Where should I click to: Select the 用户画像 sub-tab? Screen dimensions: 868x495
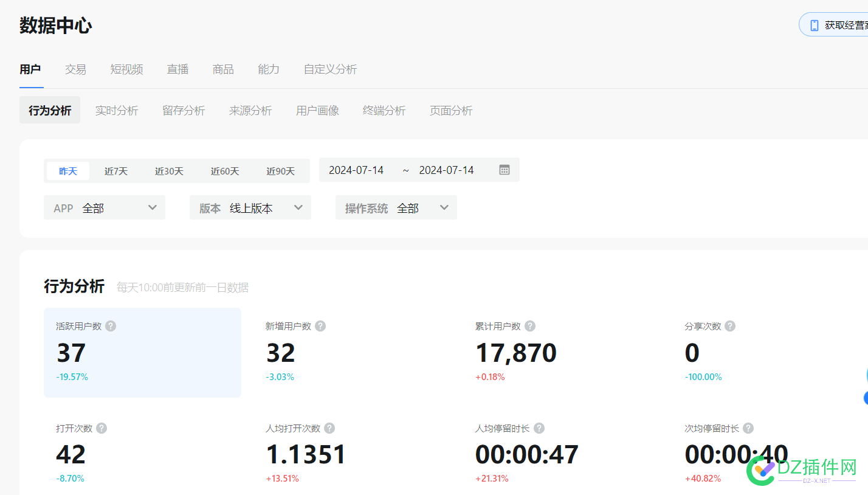tap(317, 110)
